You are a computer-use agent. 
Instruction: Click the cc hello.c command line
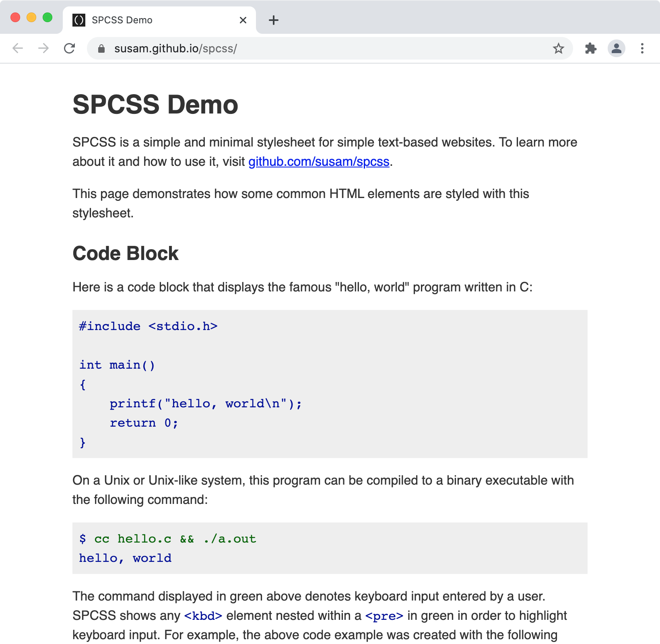(167, 539)
